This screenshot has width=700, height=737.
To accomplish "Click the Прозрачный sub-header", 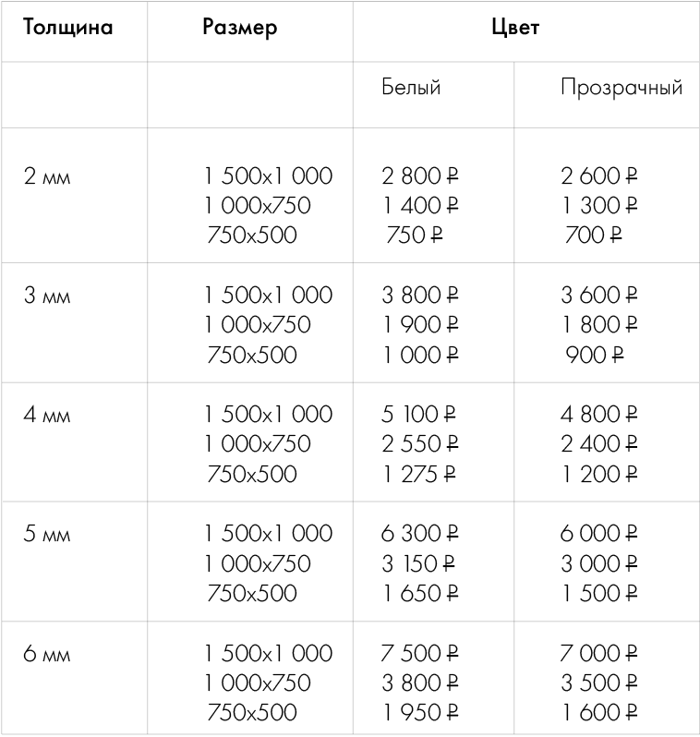I will (x=622, y=88).
